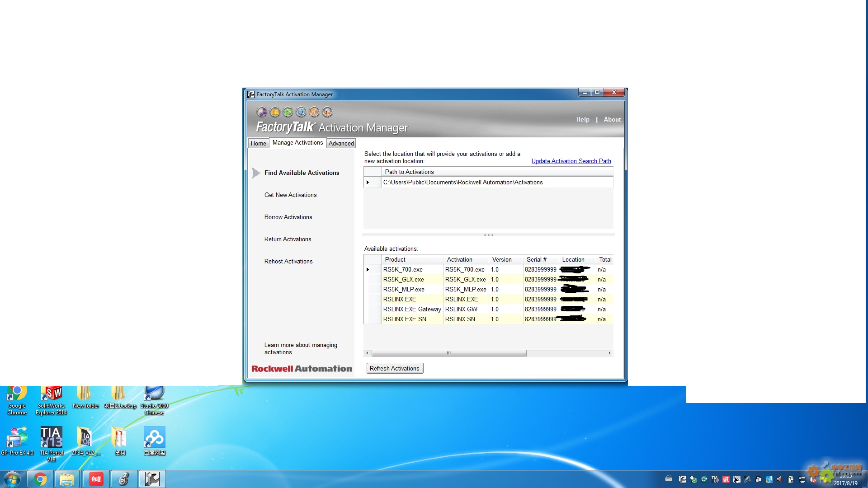The width and height of the screenshot is (868, 488).
Task: Click the green refresh tray icon
Action: click(704, 479)
